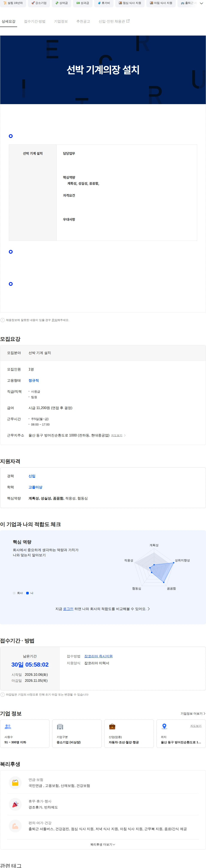Click the 우대사항 heading in the table
Image resolution: width=206 pixels, height=868 pixels.
coord(69,220)
